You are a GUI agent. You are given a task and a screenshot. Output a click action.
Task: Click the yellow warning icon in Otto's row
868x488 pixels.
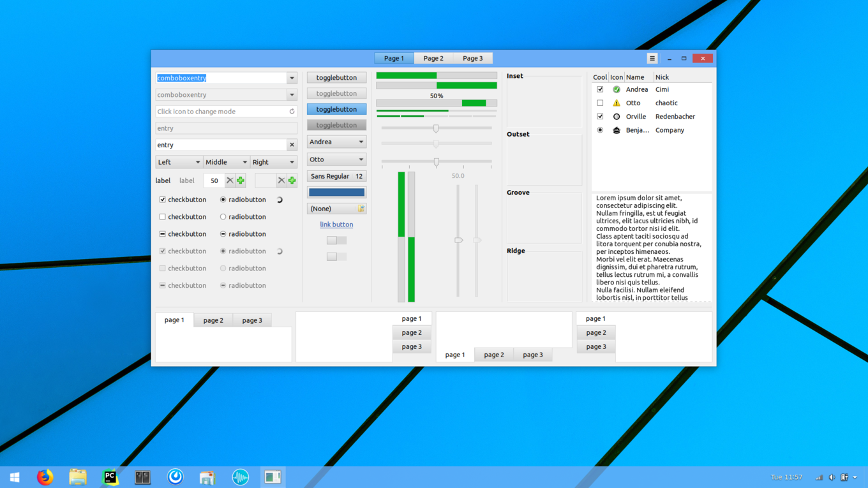click(x=617, y=103)
